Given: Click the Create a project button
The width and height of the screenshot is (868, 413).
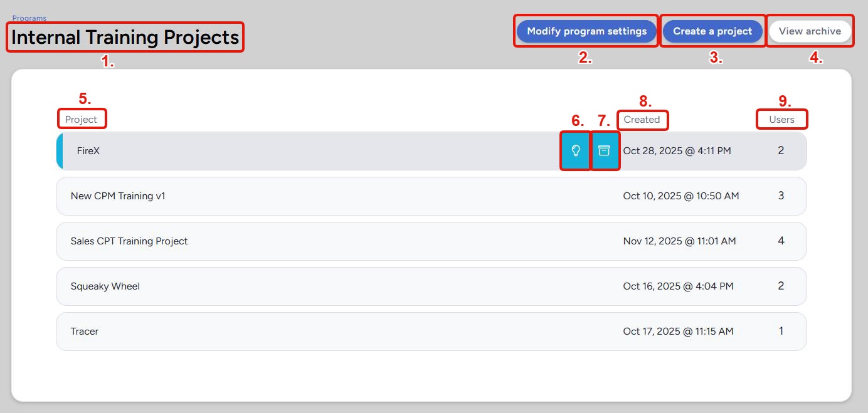Looking at the screenshot, I should (x=712, y=31).
